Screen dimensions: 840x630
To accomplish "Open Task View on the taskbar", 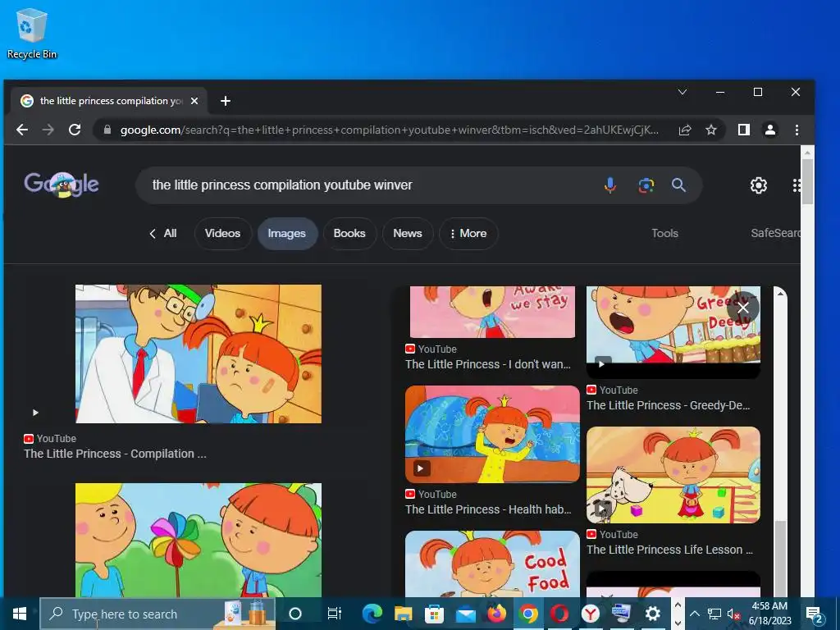I will pyautogui.click(x=335, y=614).
